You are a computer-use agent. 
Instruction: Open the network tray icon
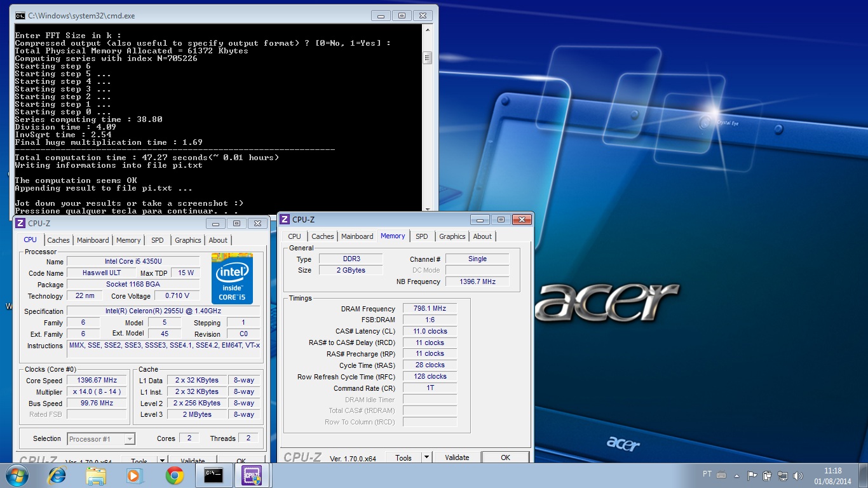[783, 475]
